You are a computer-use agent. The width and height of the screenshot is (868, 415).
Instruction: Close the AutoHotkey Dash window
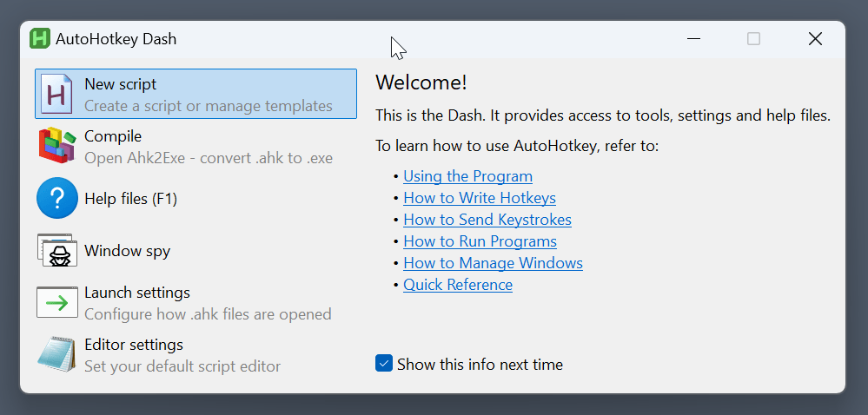814,39
